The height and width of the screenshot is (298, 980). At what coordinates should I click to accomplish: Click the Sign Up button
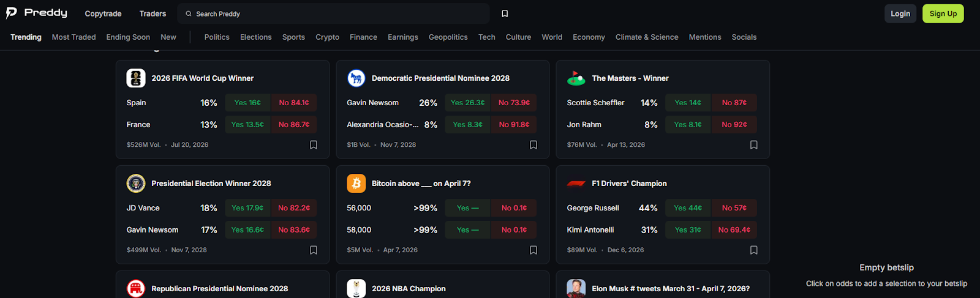(x=943, y=13)
